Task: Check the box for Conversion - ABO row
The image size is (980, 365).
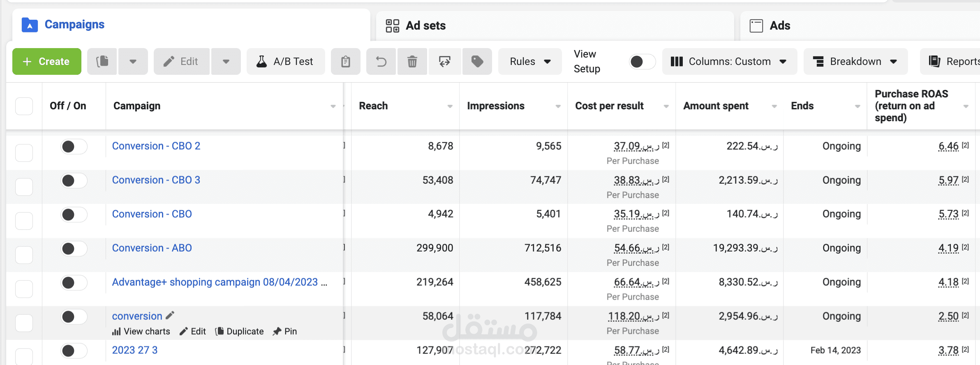Action: pyautogui.click(x=24, y=255)
